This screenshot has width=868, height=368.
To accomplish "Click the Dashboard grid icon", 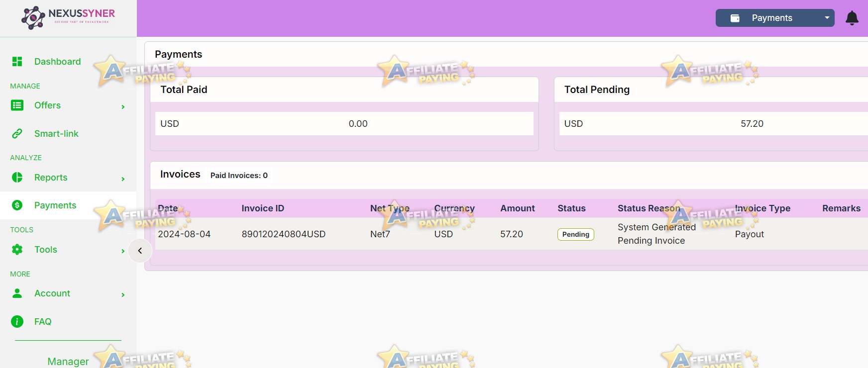I will pyautogui.click(x=17, y=61).
